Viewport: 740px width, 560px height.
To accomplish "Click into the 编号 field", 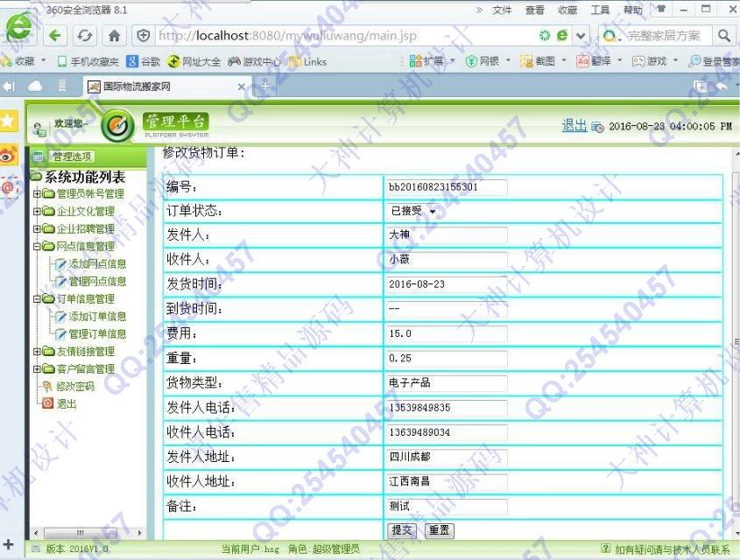I will [448, 186].
